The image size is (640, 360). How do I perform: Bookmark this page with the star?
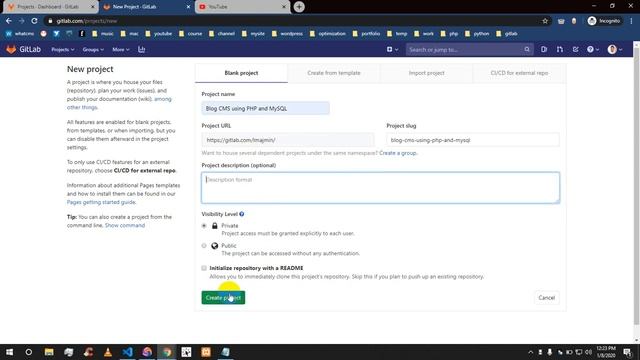pos(545,21)
